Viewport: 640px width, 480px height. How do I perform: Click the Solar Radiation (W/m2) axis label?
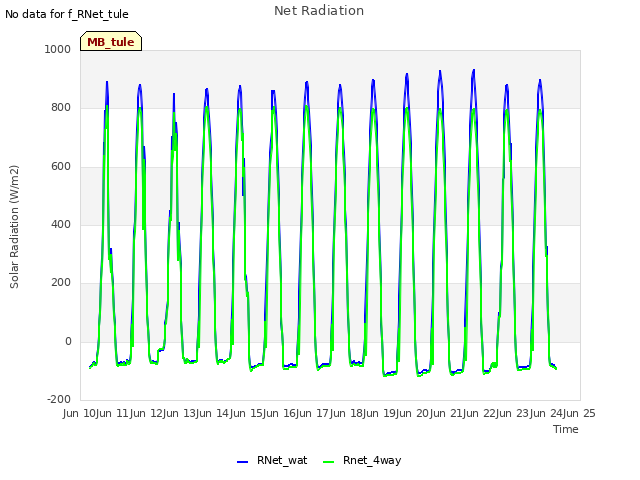(14, 227)
